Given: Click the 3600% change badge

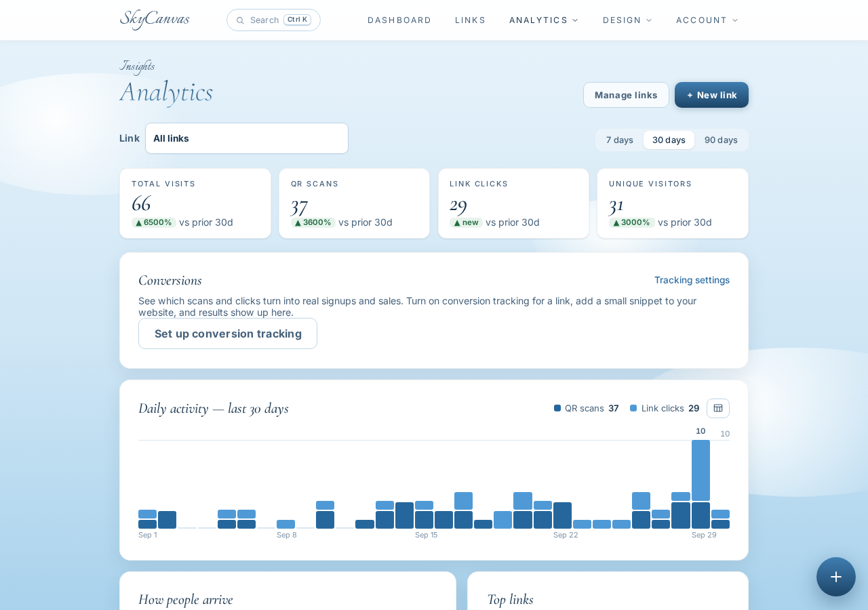Looking at the screenshot, I should click(x=313, y=222).
